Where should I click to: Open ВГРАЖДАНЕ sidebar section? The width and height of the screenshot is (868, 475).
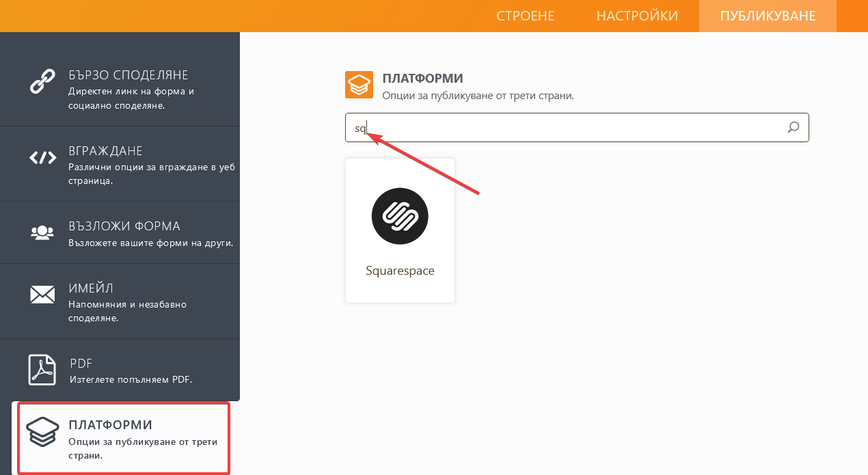click(x=105, y=151)
